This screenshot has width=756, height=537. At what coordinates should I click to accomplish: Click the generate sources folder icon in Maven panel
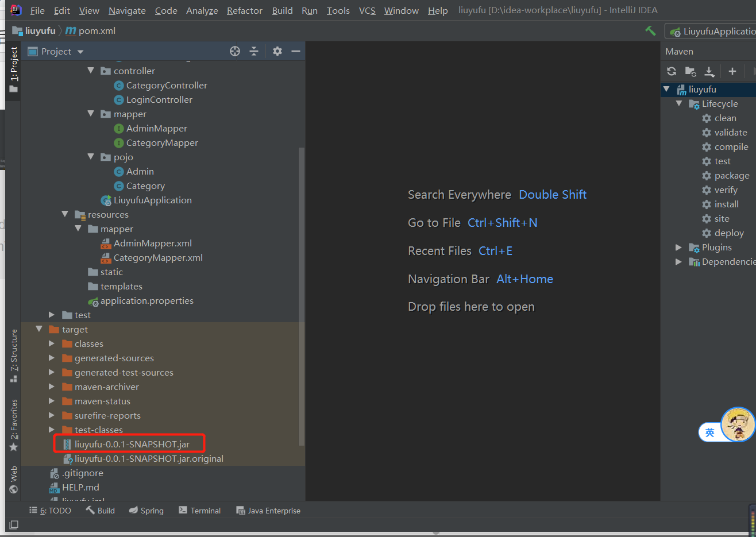pos(691,71)
